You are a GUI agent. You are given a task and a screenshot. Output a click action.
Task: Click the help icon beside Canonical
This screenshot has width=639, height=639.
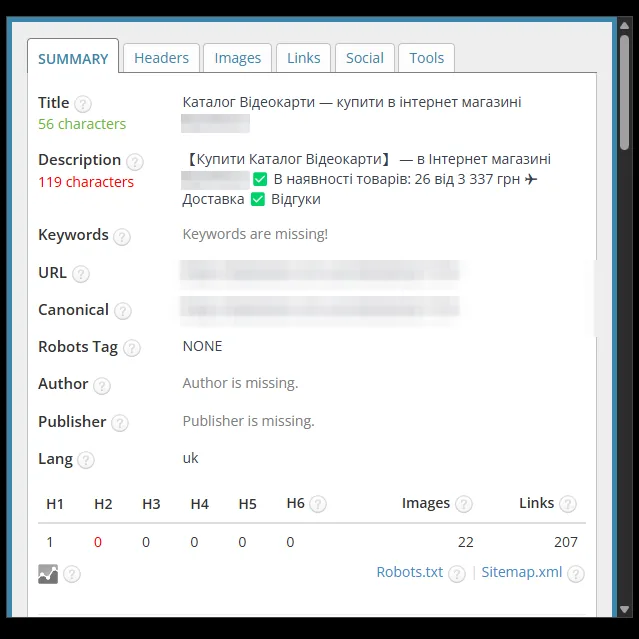122,311
